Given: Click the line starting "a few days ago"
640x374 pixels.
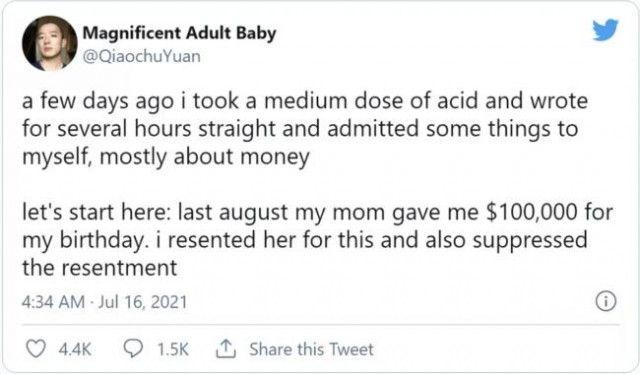Looking at the screenshot, I should (x=305, y=101).
